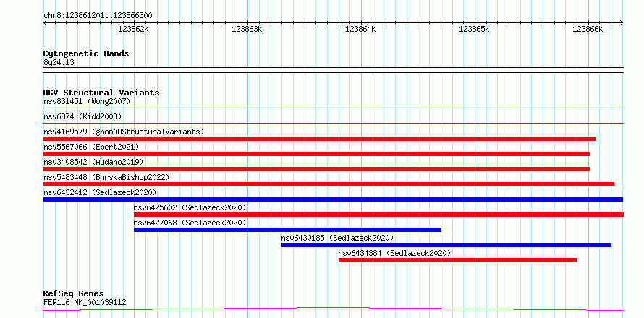Click the 123865k ruler tick label
644x318 pixels.
tap(474, 29)
